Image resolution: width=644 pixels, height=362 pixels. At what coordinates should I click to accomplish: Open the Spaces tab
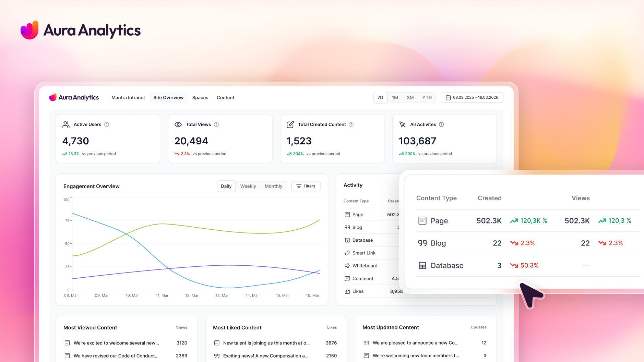point(200,98)
